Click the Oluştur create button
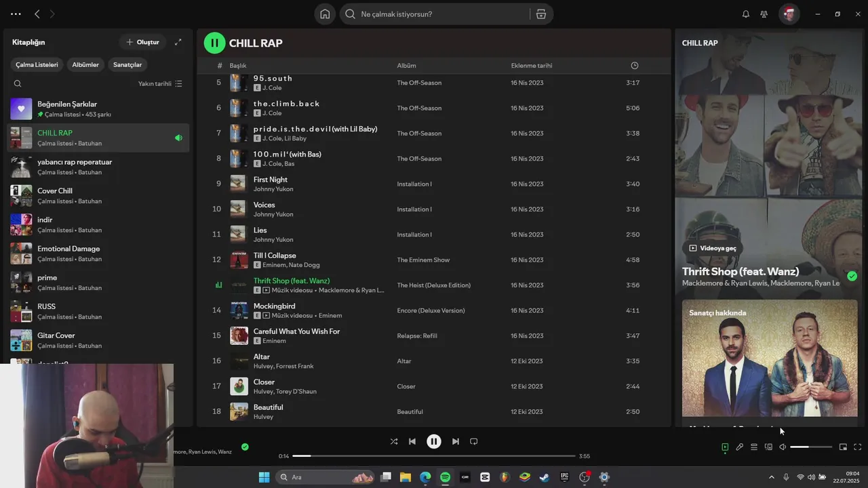Image resolution: width=868 pixels, height=488 pixels. pos(143,42)
